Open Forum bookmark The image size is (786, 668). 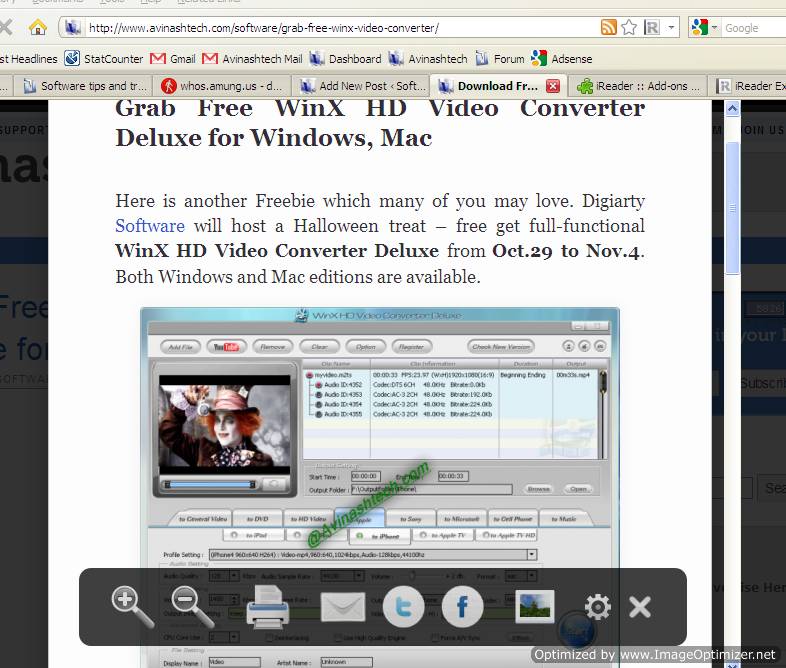(499, 59)
